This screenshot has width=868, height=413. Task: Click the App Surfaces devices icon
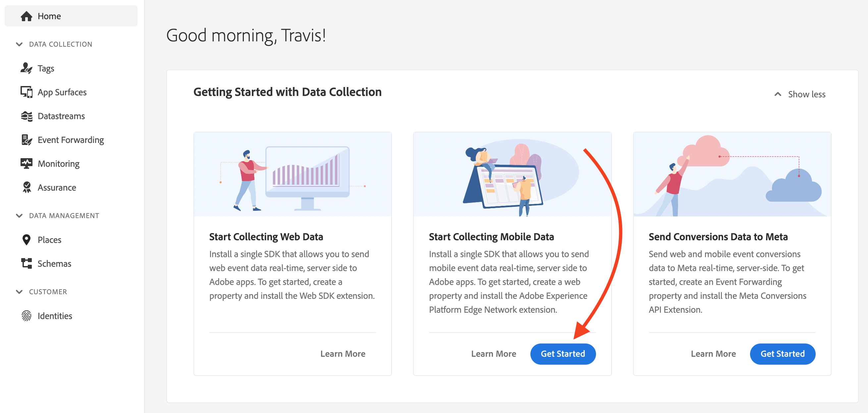(26, 92)
